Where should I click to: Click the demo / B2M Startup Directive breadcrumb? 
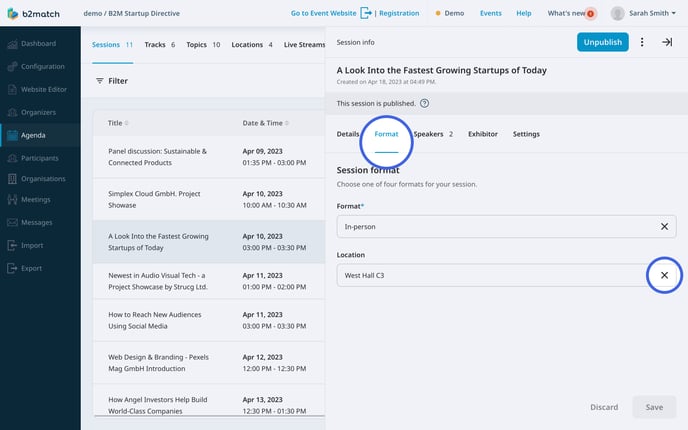132,13
